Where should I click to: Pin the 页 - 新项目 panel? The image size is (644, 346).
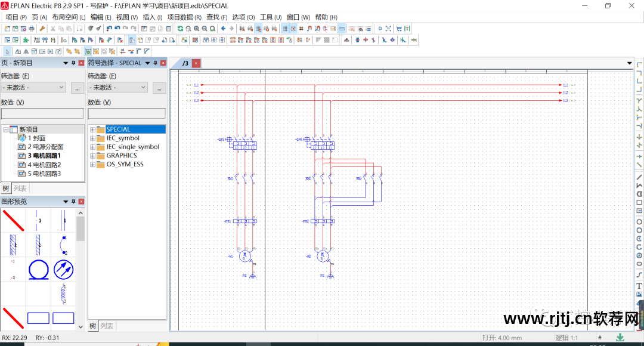pos(73,63)
